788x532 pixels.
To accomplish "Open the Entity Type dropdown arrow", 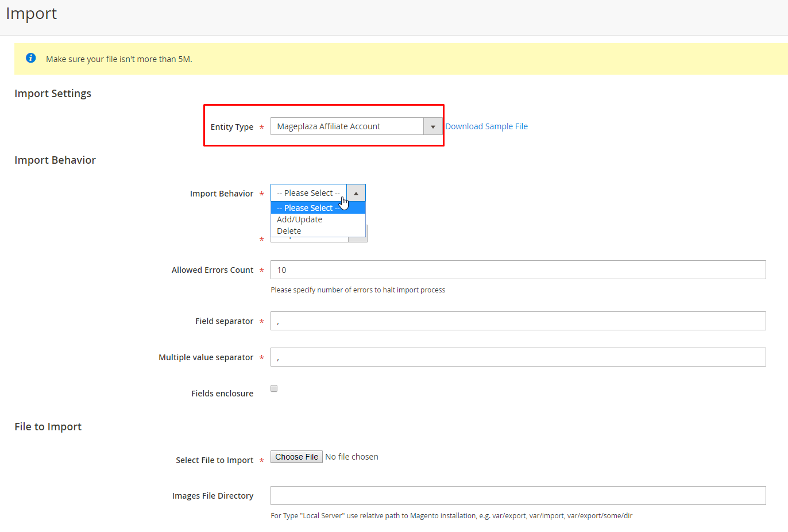I will 432,126.
